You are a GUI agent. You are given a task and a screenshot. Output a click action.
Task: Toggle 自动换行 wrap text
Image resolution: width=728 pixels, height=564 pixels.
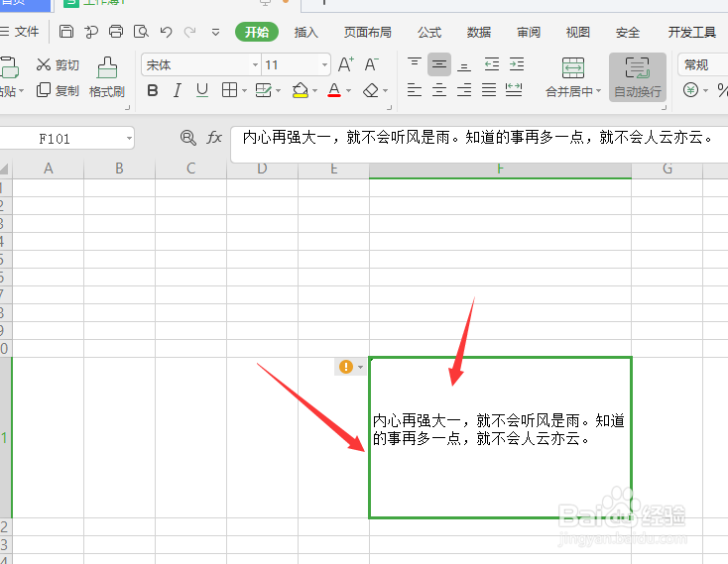coord(638,77)
